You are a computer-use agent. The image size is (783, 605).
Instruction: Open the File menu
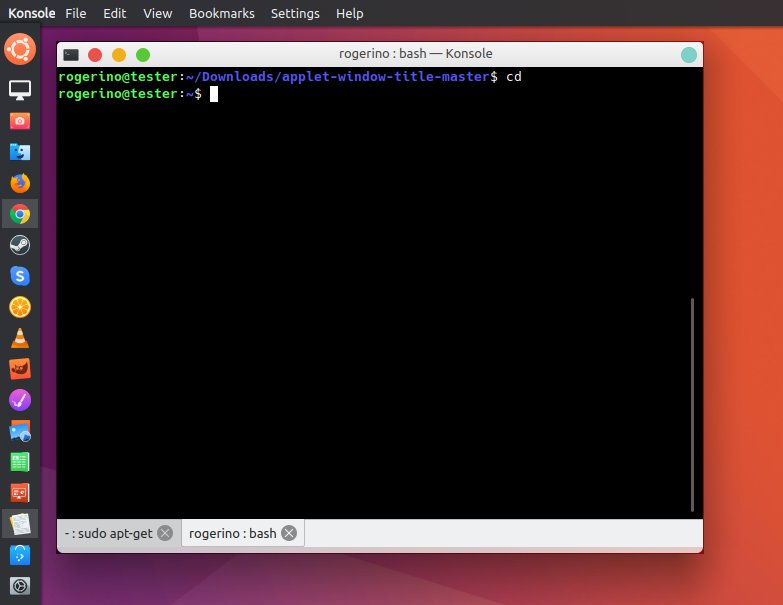[76, 14]
